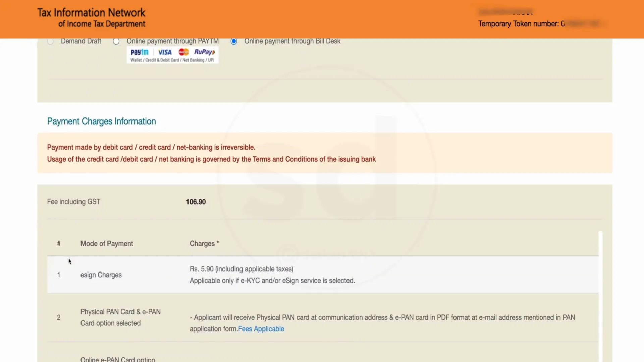Select the Demand Draft radio button
Screen dimensions: 644x362
pyautogui.click(x=50, y=41)
